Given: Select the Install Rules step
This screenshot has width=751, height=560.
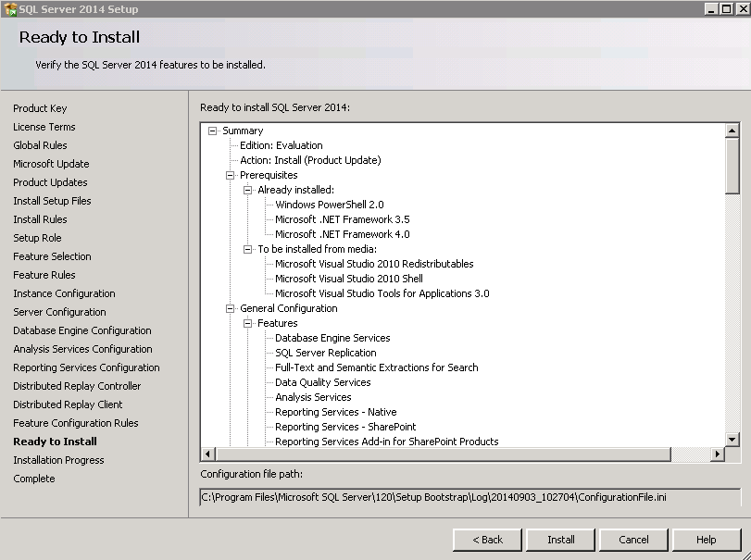Looking at the screenshot, I should (40, 219).
